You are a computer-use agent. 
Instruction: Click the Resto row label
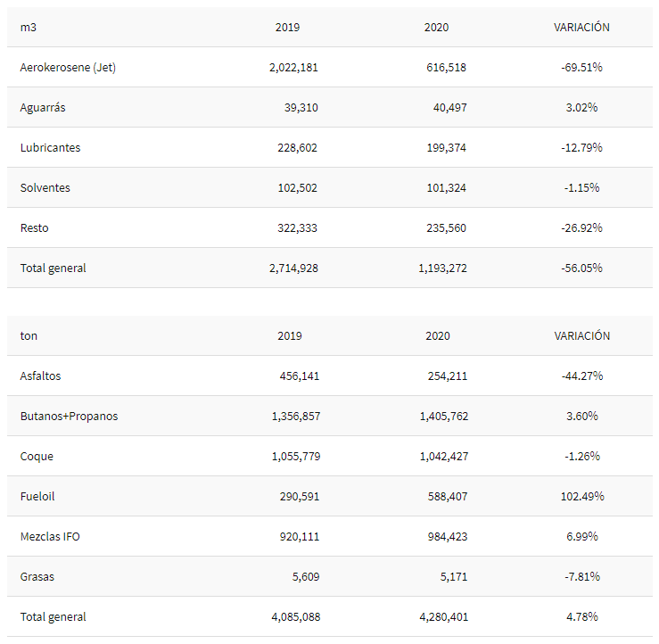coord(35,228)
